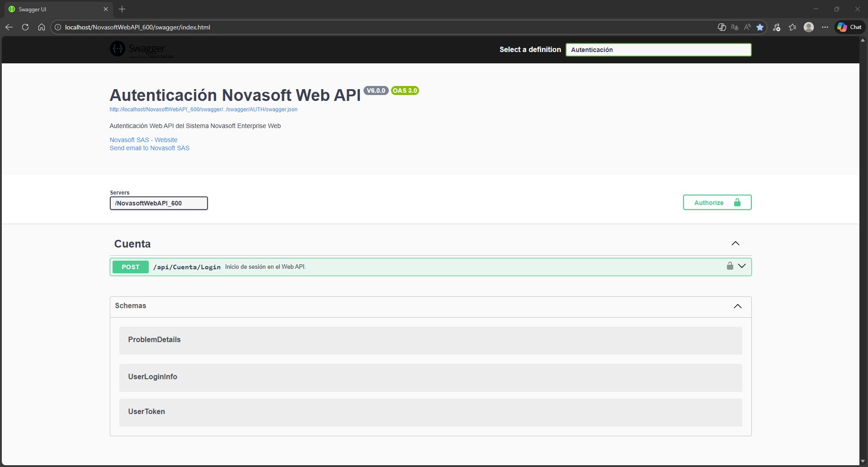Click the translate page icon

(735, 27)
